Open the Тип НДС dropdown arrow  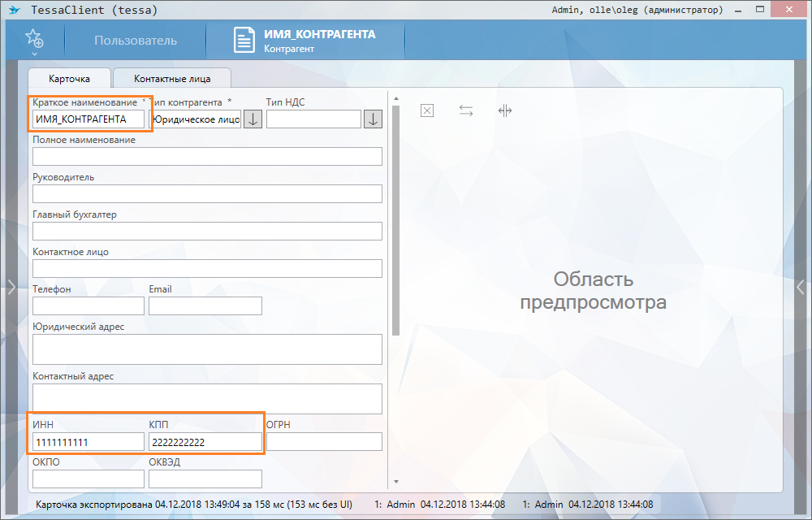tap(373, 119)
